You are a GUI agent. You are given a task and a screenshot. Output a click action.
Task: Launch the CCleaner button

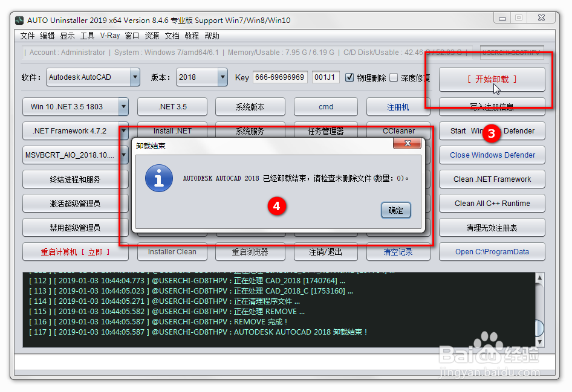[398, 131]
